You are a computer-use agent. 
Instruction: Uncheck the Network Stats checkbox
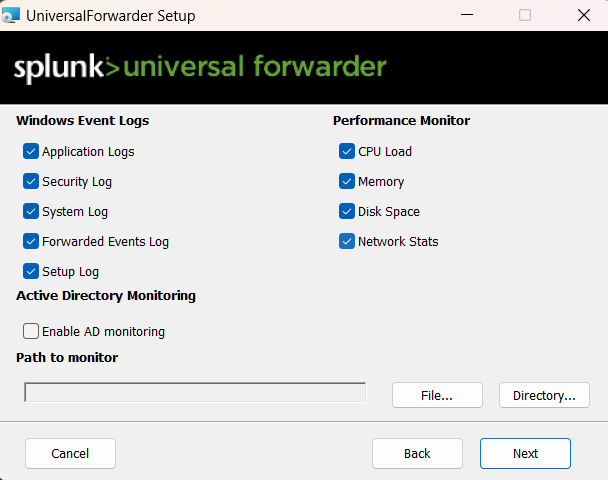coord(347,241)
